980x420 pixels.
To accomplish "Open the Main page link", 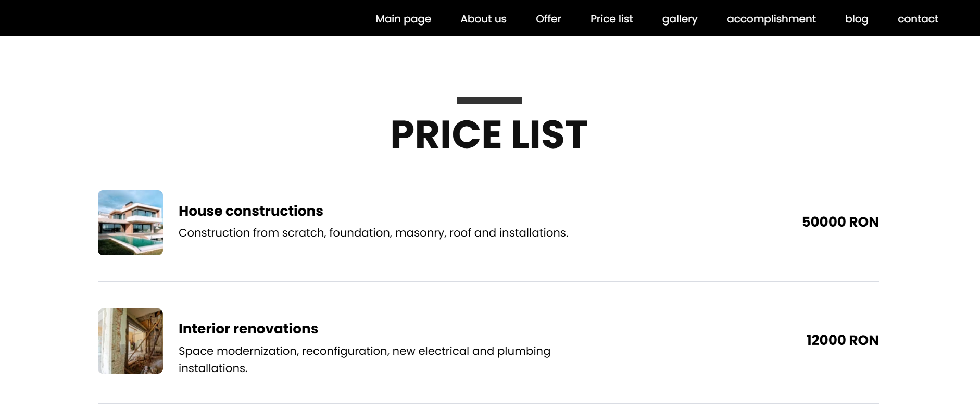I will [403, 19].
